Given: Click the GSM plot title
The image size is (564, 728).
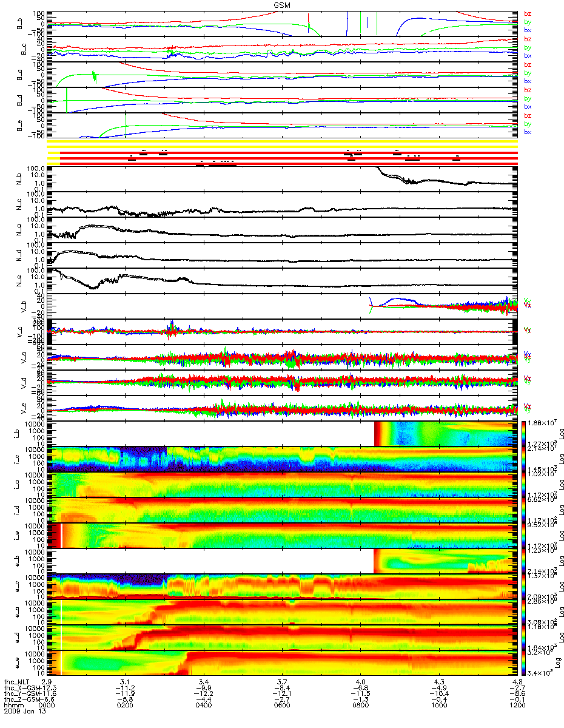Looking at the screenshot, I should click(x=281, y=4).
